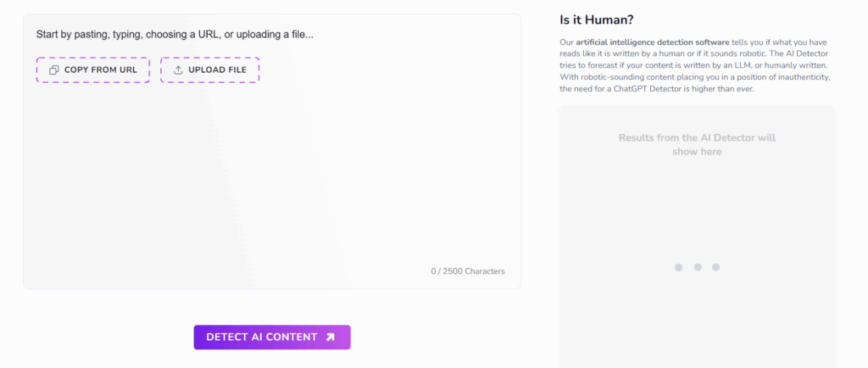Focus the 'Start by pasting, typing' placeholder text
Image resolution: width=868 pixels, height=368 pixels.
pos(175,35)
